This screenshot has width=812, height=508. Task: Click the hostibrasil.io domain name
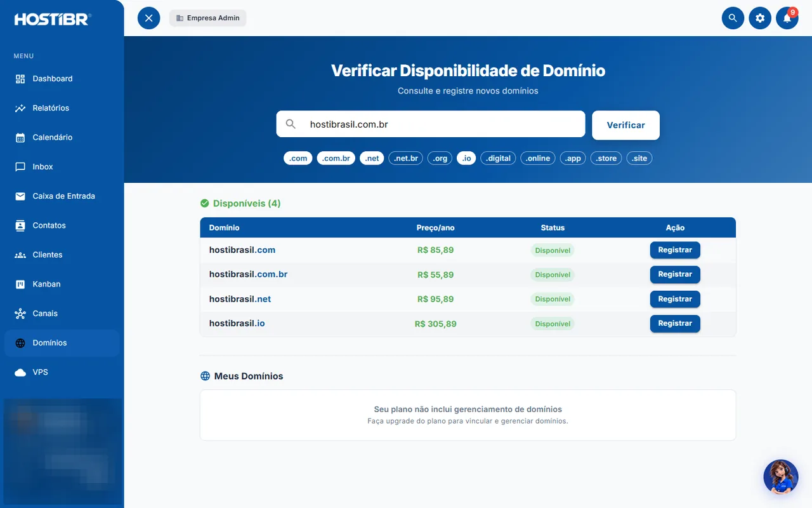(237, 324)
